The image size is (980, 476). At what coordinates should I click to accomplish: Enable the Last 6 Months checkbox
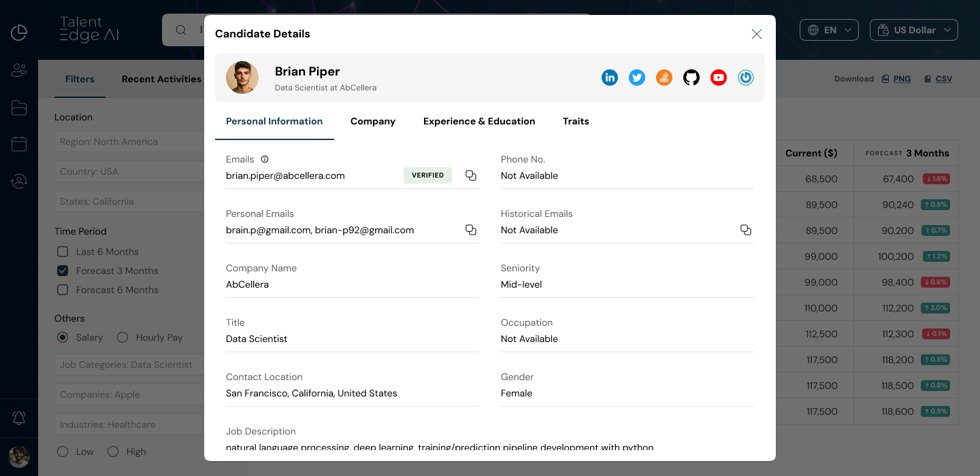pyautogui.click(x=63, y=252)
